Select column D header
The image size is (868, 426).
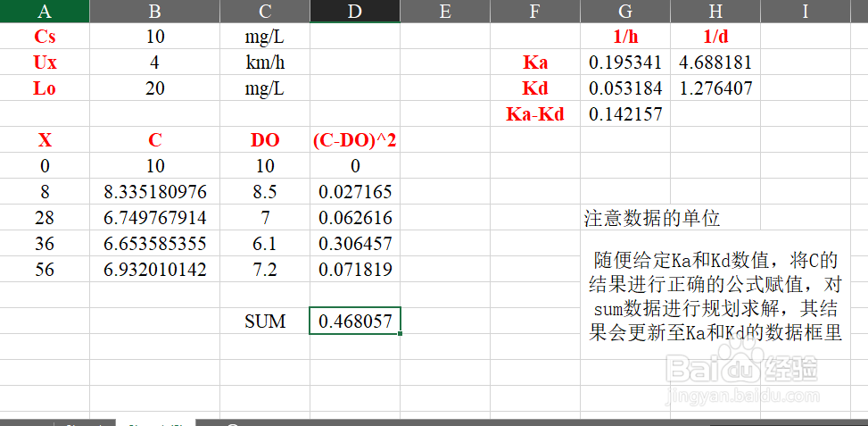[x=355, y=11]
